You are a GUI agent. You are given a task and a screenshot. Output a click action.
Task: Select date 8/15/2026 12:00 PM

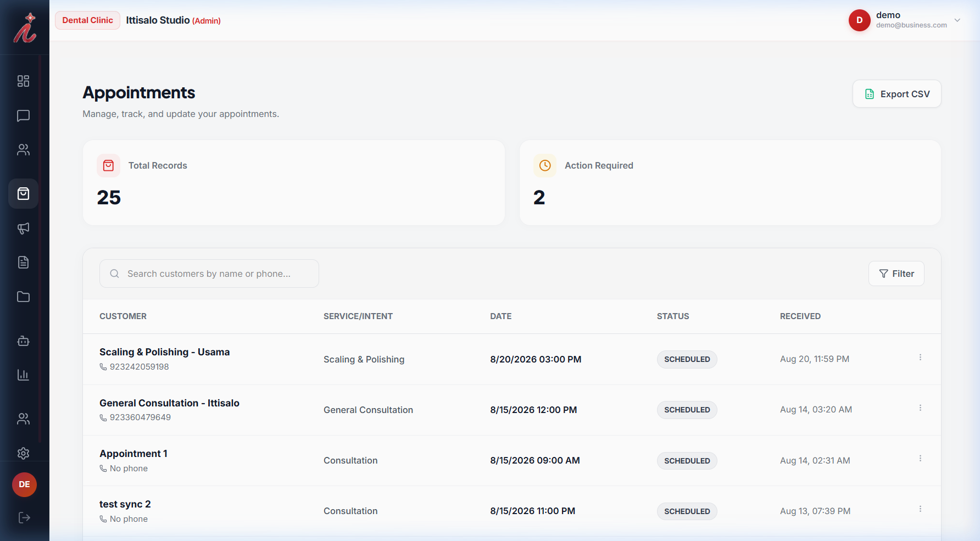(x=533, y=410)
